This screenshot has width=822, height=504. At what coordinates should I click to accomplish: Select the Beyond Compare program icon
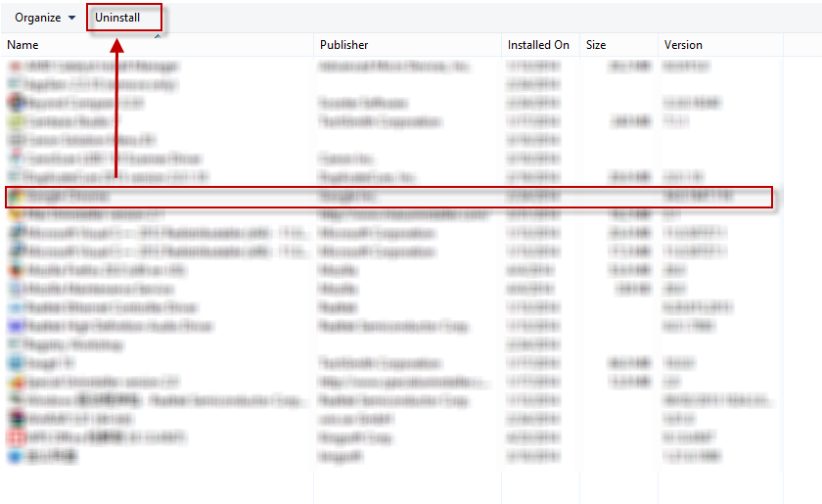tap(16, 103)
